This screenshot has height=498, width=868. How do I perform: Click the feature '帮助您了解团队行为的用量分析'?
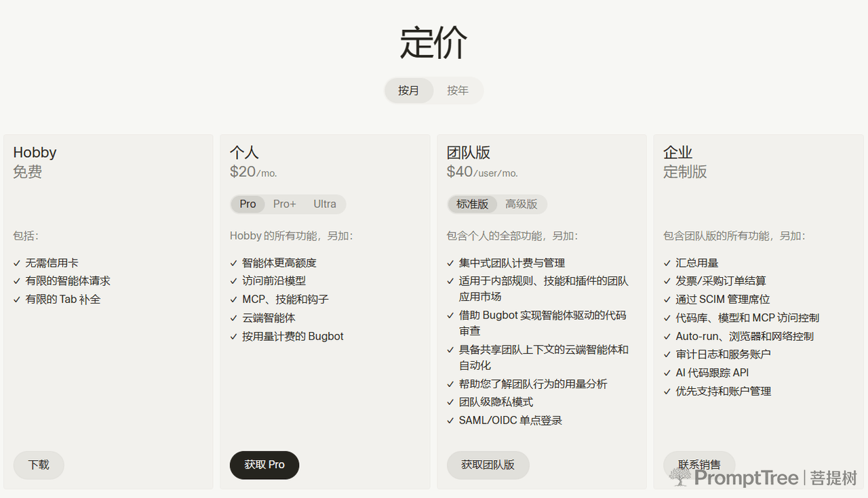coord(533,384)
